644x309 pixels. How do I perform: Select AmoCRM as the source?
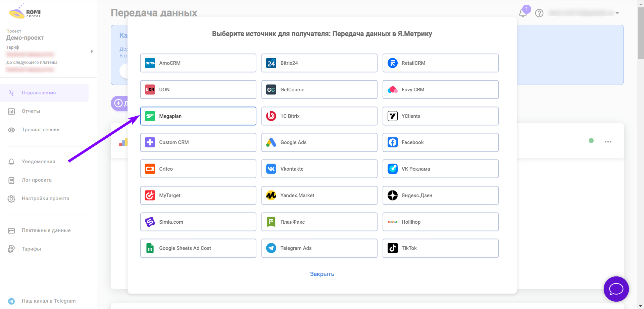(x=198, y=63)
